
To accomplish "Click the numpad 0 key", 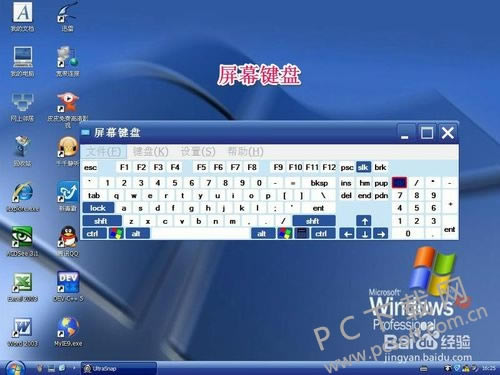I will (408, 234).
